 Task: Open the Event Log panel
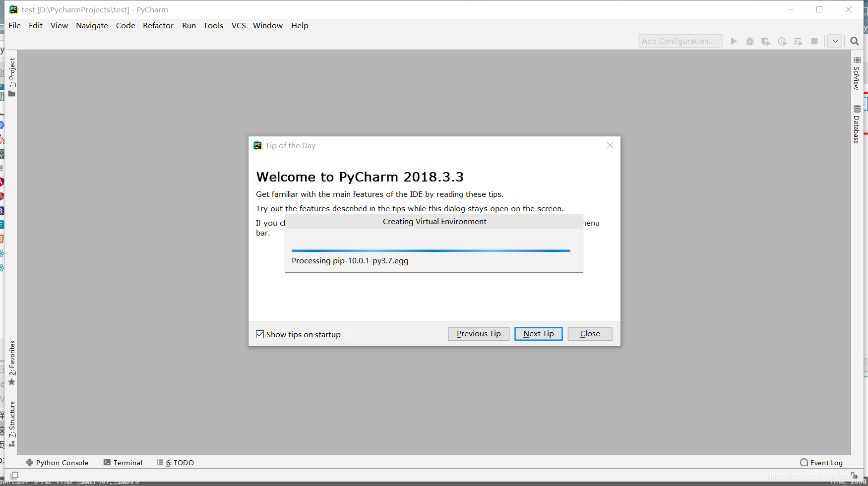[821, 463]
